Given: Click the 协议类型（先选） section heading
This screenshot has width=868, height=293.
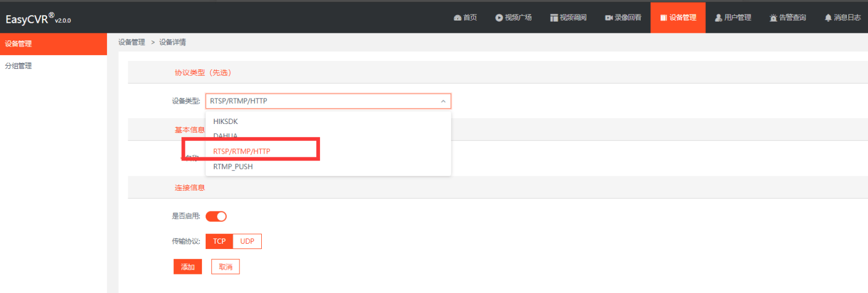Looking at the screenshot, I should pos(203,73).
